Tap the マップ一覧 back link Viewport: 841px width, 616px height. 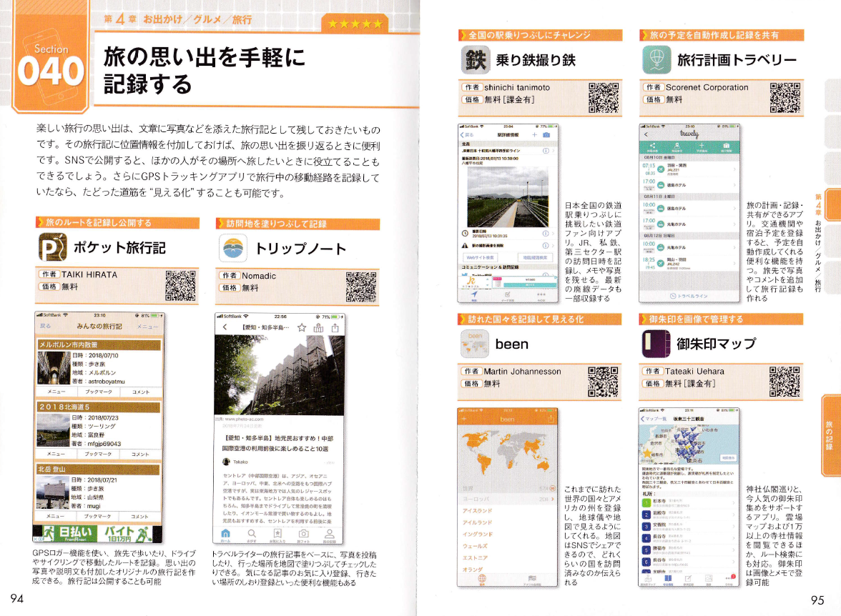coord(654,419)
